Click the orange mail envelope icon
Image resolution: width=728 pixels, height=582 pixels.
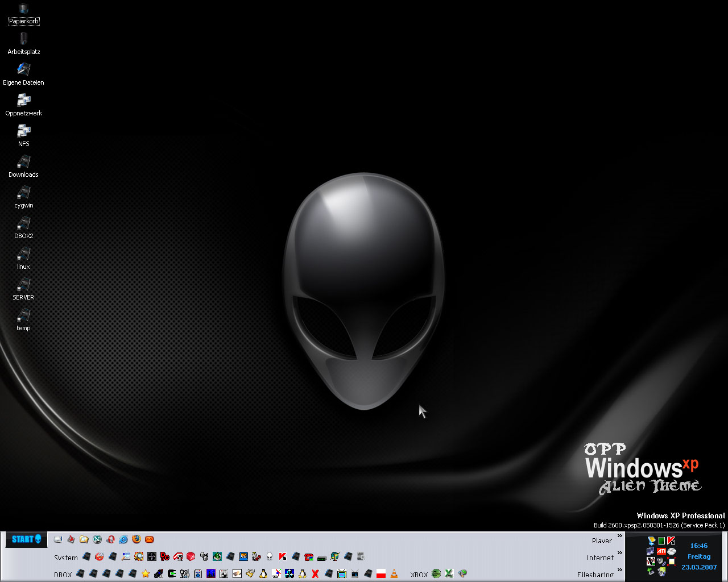[x=150, y=539]
